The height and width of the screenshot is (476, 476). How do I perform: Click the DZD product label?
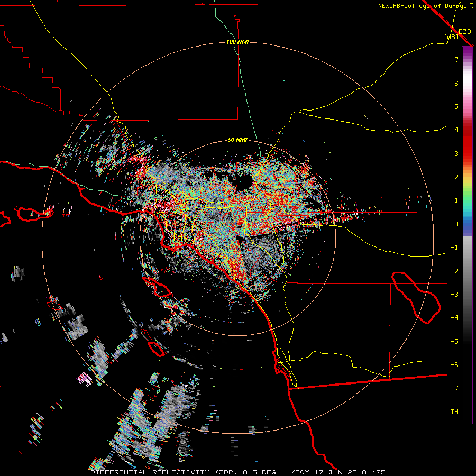[x=465, y=32]
